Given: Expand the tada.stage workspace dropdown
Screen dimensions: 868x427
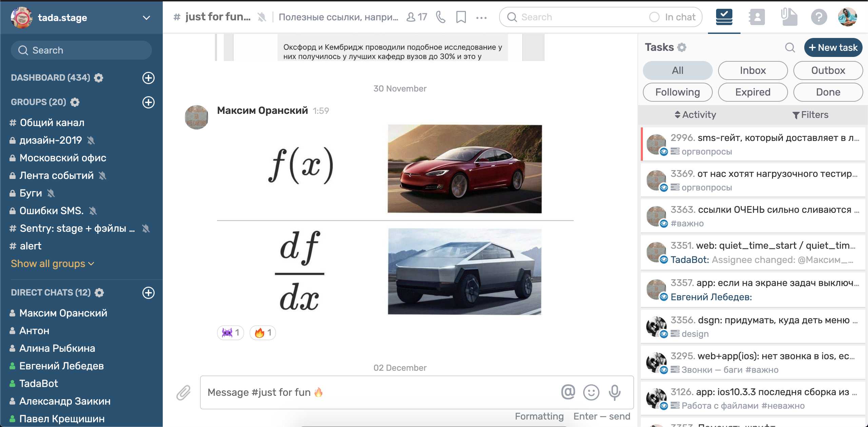Looking at the screenshot, I should point(146,18).
